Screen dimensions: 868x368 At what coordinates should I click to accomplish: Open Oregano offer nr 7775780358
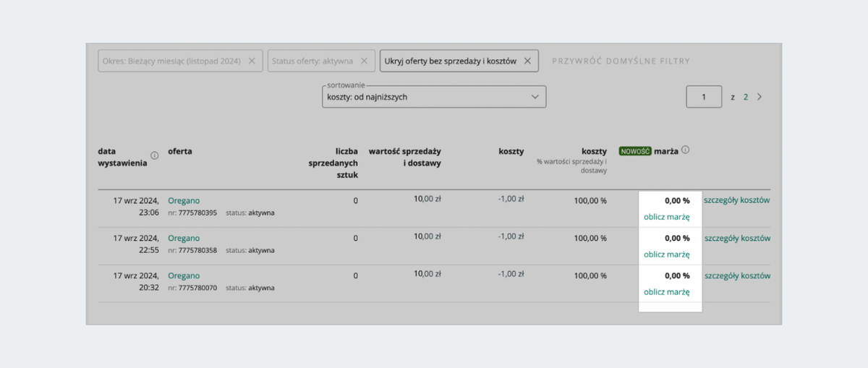pyautogui.click(x=184, y=238)
